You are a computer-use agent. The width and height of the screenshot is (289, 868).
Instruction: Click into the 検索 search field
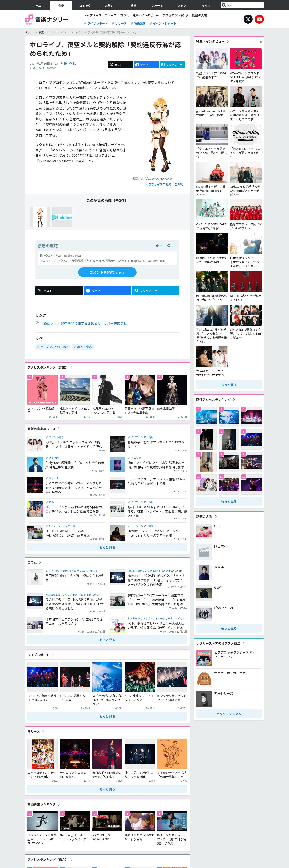[x=245, y=5]
